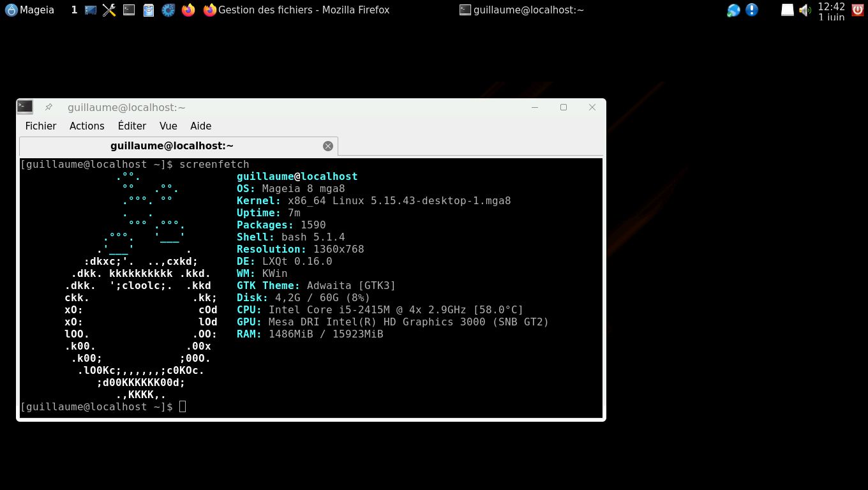Viewport: 868px width, 490px height.
Task: Open the network globe tray icon
Action: tap(733, 10)
